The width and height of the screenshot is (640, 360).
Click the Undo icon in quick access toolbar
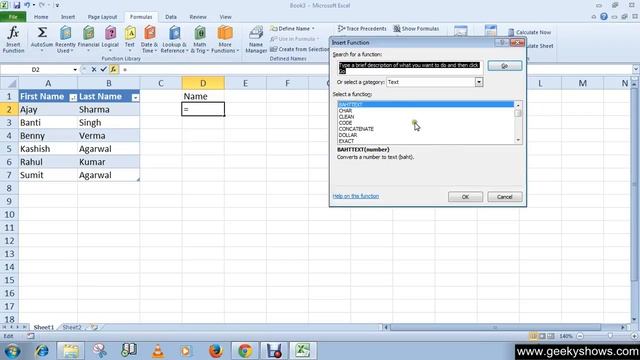pos(27,5)
